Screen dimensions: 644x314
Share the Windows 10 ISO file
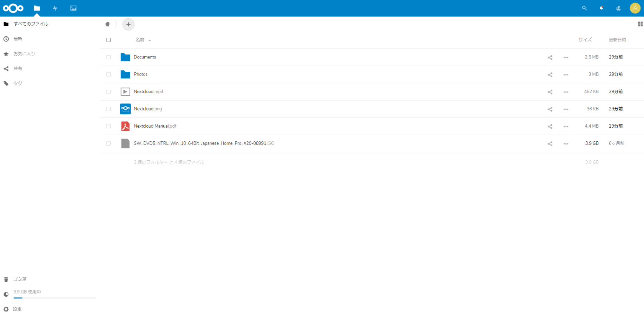550,143
